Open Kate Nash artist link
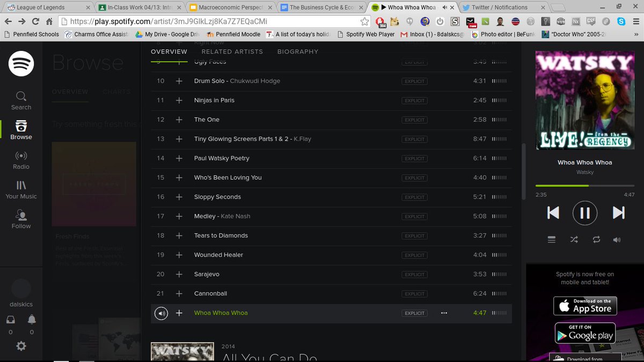Image resolution: width=644 pixels, height=362 pixels. pyautogui.click(x=236, y=216)
